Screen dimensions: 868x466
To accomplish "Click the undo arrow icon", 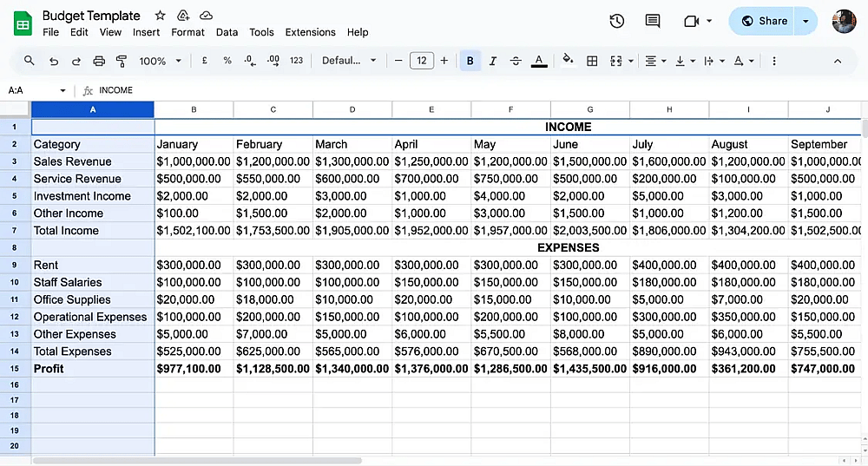I will 54,61.
